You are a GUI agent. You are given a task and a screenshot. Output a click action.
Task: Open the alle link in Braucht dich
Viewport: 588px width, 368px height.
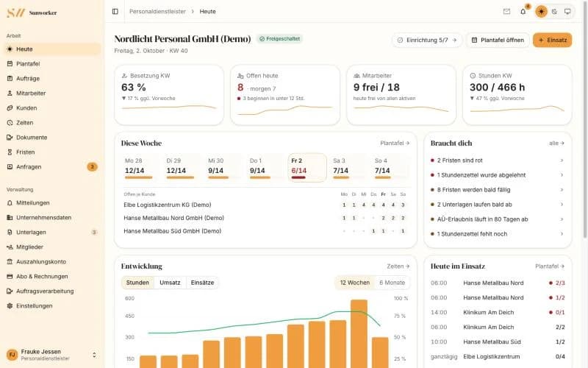(556, 143)
